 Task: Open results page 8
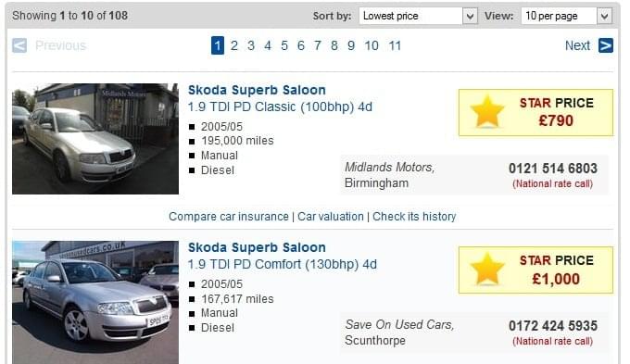[x=334, y=45]
